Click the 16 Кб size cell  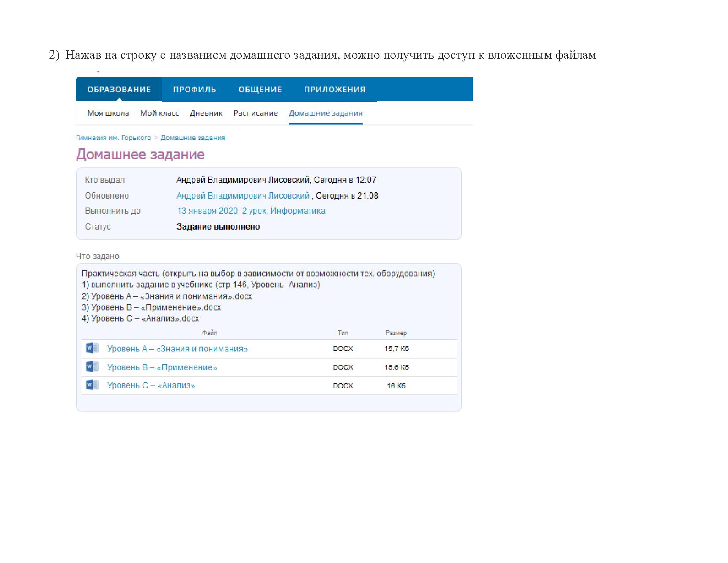click(x=396, y=386)
